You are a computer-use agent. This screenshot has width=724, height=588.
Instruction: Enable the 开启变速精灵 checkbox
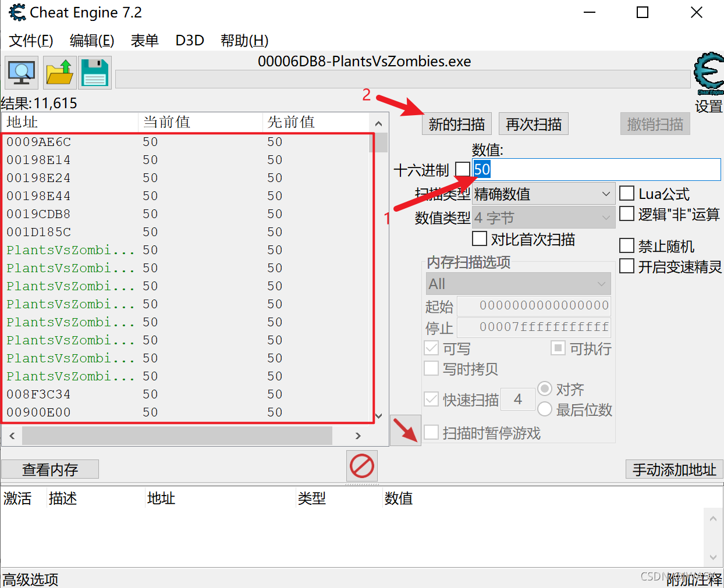[x=627, y=266]
